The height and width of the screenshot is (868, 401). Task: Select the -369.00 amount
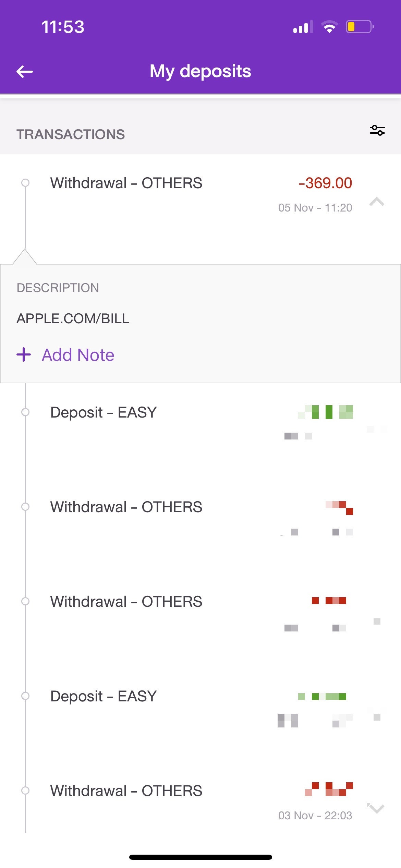(325, 183)
